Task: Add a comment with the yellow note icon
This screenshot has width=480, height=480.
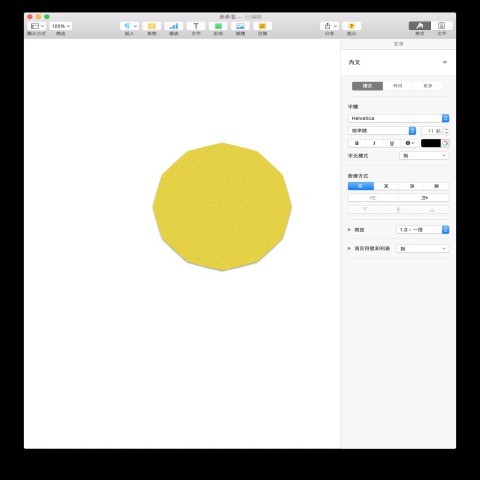Action: tap(262, 26)
